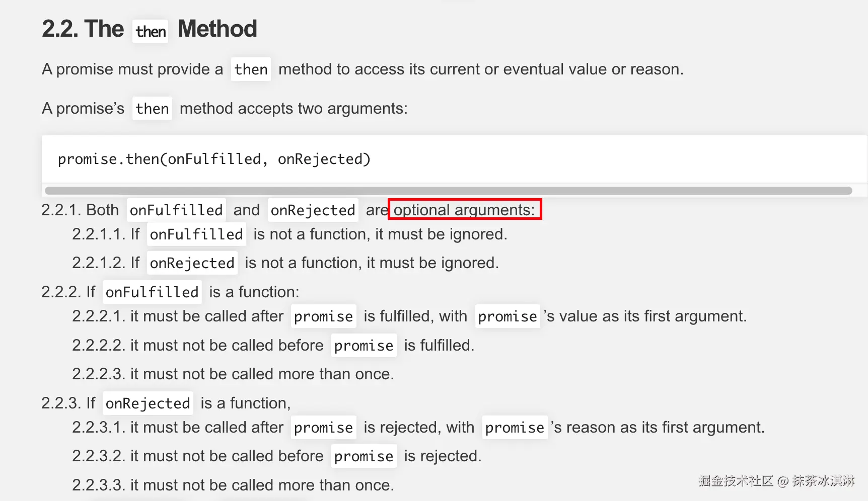Click onRejected code in section 2.2.1

pos(313,210)
